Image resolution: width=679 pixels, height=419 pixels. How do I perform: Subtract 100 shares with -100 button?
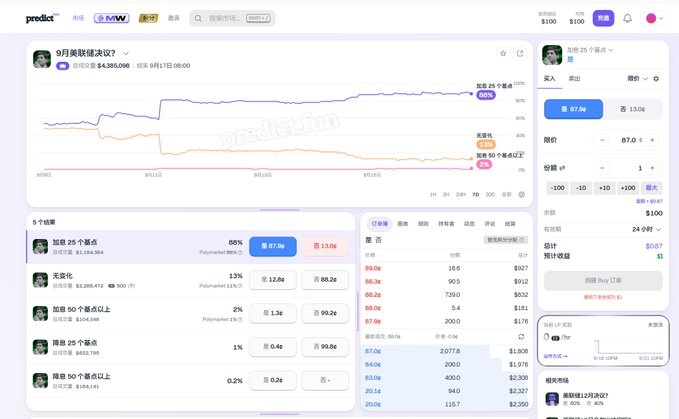coord(557,188)
